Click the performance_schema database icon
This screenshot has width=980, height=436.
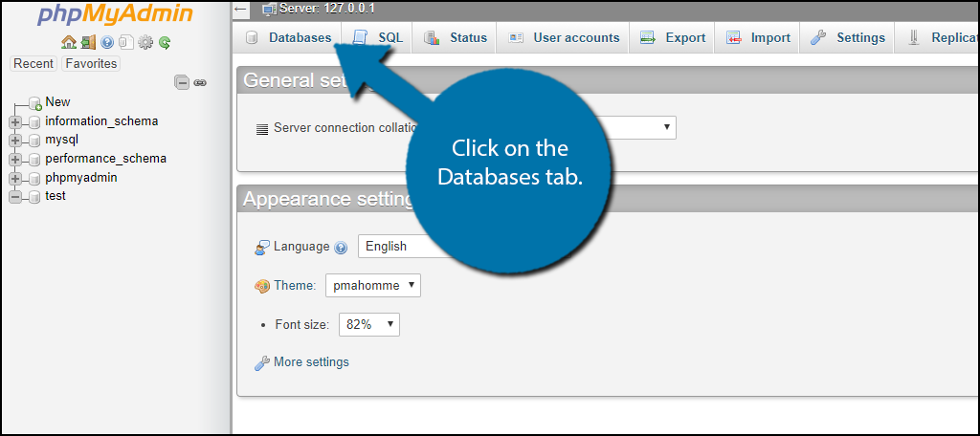coord(34,160)
